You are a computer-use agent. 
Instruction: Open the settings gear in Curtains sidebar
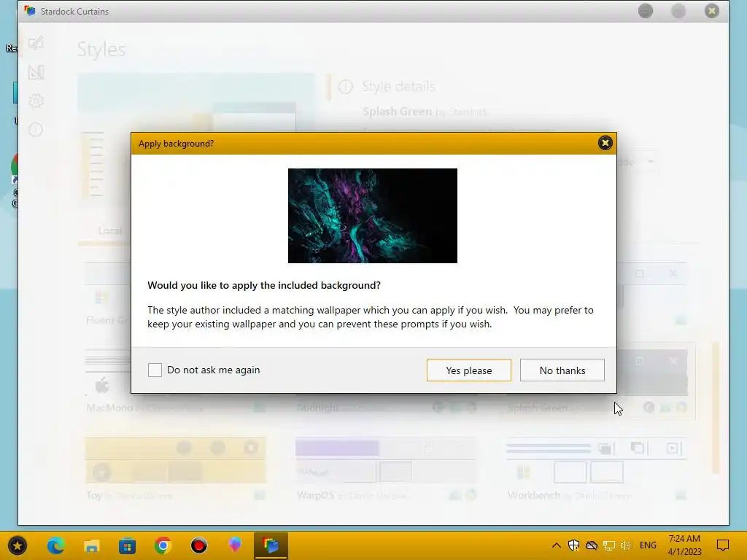point(36,101)
